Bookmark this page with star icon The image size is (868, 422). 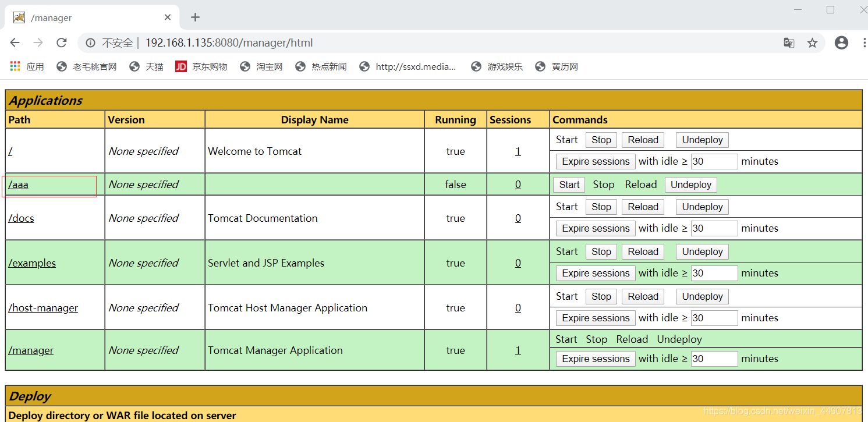point(812,42)
